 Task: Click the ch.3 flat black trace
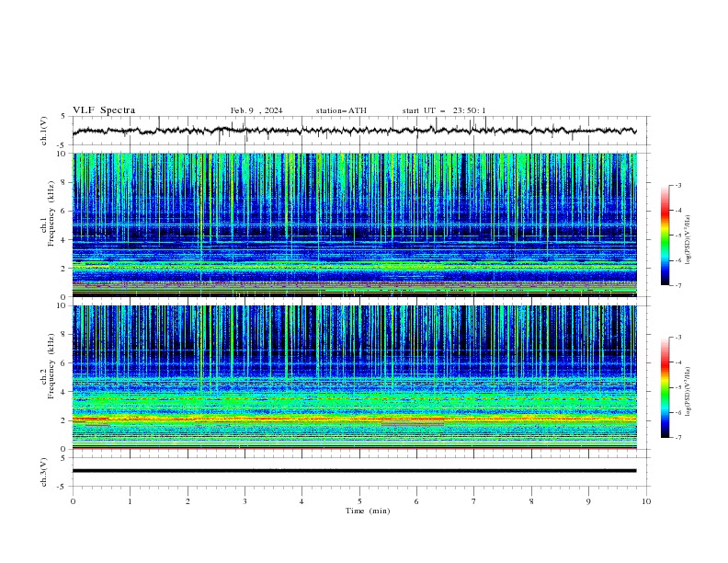point(354,471)
